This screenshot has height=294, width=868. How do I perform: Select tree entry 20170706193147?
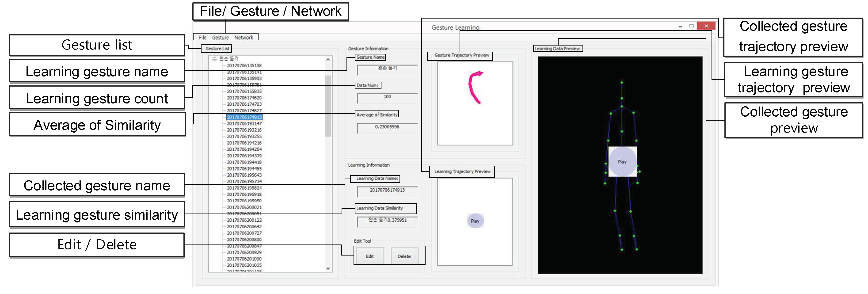[244, 123]
